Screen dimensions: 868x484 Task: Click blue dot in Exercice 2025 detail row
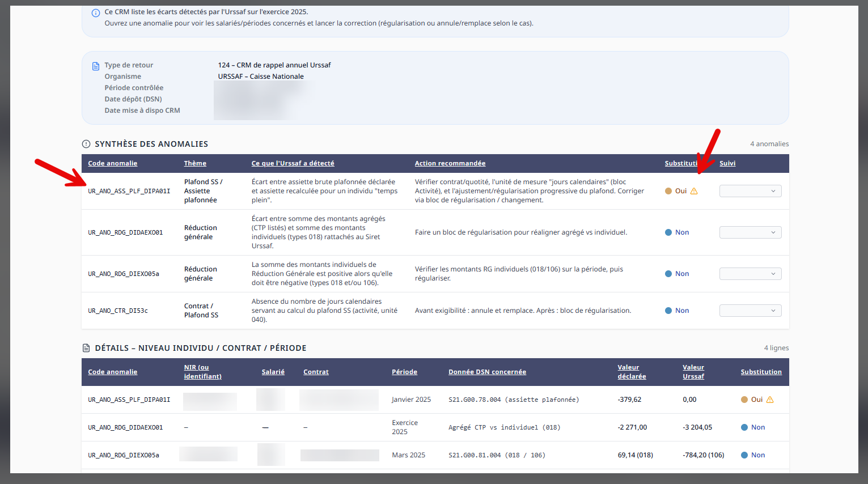(744, 427)
